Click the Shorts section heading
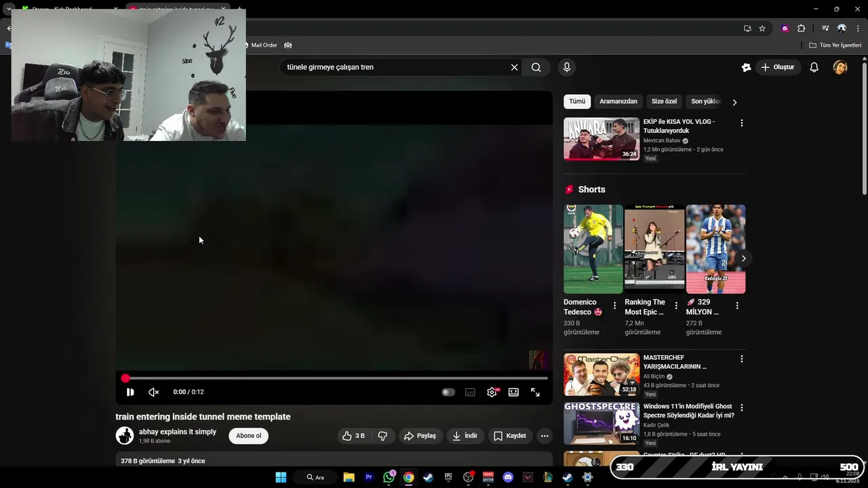Viewport: 868px width, 488px height. pyautogui.click(x=591, y=190)
